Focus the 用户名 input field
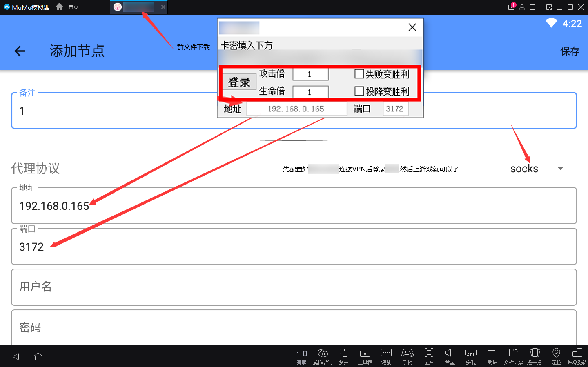The image size is (588, 367). pyautogui.click(x=294, y=287)
